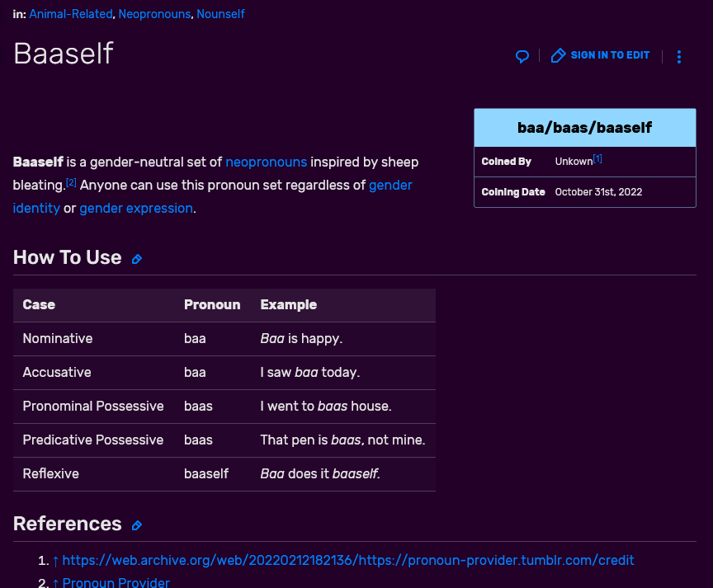The image size is (713, 588).
Task: Click the Predicative Possessive row label
Action: [x=93, y=440]
